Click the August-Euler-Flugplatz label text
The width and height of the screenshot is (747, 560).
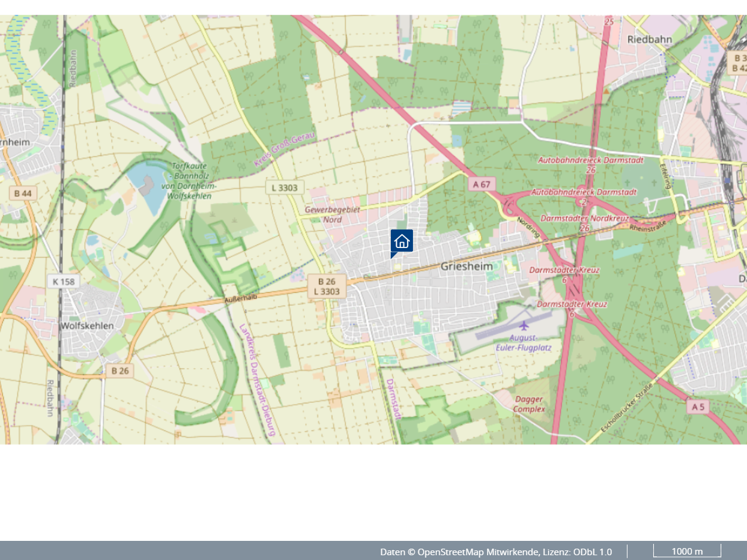[523, 342]
